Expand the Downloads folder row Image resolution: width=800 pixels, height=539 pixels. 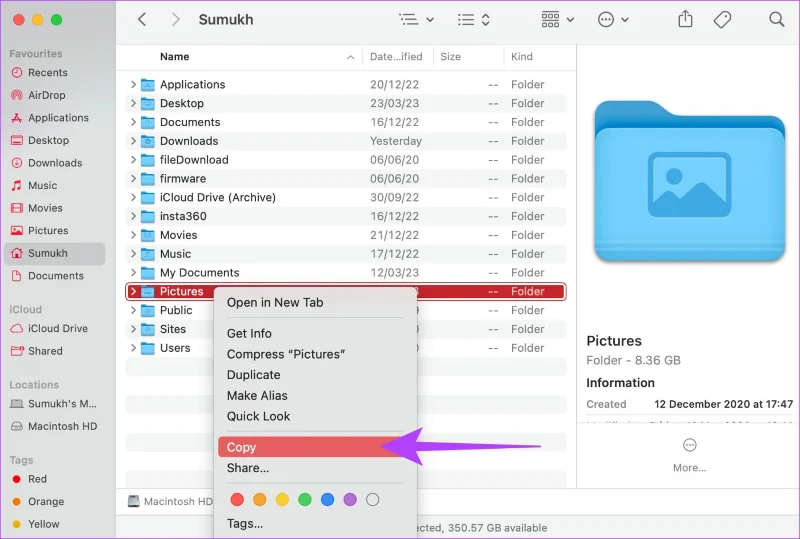click(x=133, y=141)
